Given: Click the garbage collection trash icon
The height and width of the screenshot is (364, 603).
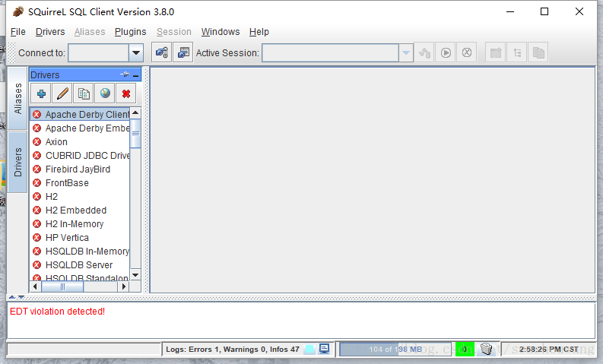Looking at the screenshot, I should coord(487,349).
